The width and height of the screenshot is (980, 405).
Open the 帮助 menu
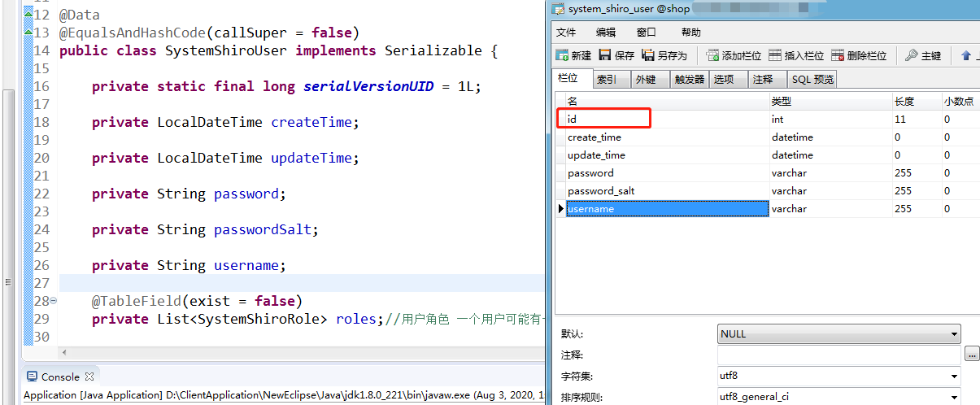point(691,33)
